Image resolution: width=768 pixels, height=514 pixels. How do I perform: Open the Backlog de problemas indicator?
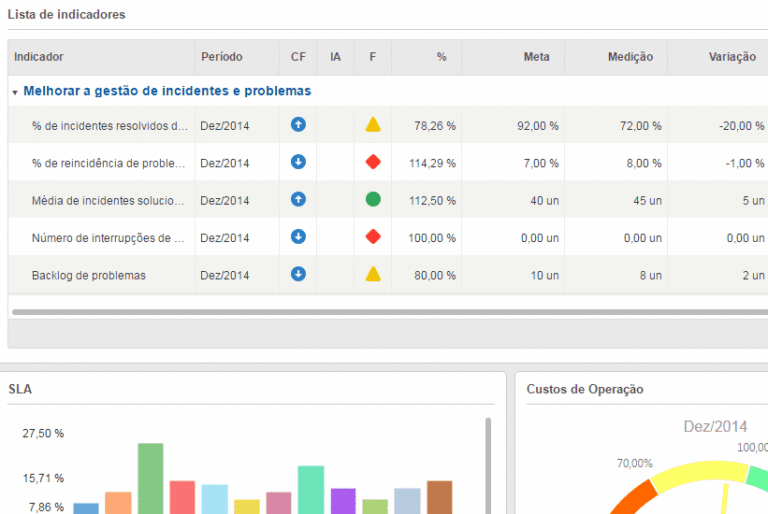pos(89,275)
